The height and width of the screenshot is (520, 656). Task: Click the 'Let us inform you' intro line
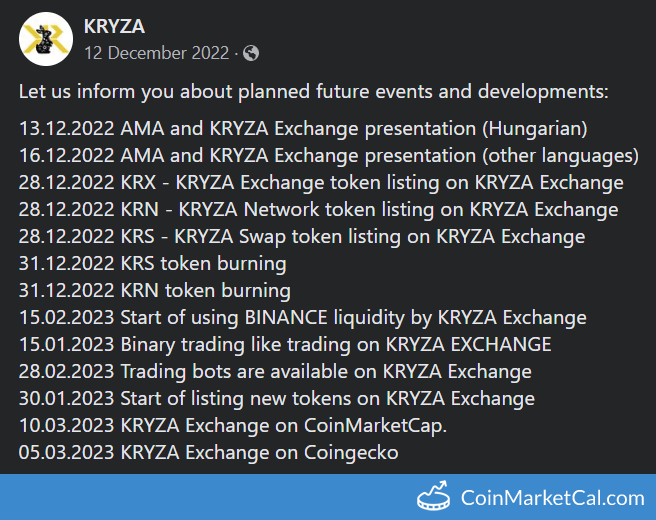[313, 92]
